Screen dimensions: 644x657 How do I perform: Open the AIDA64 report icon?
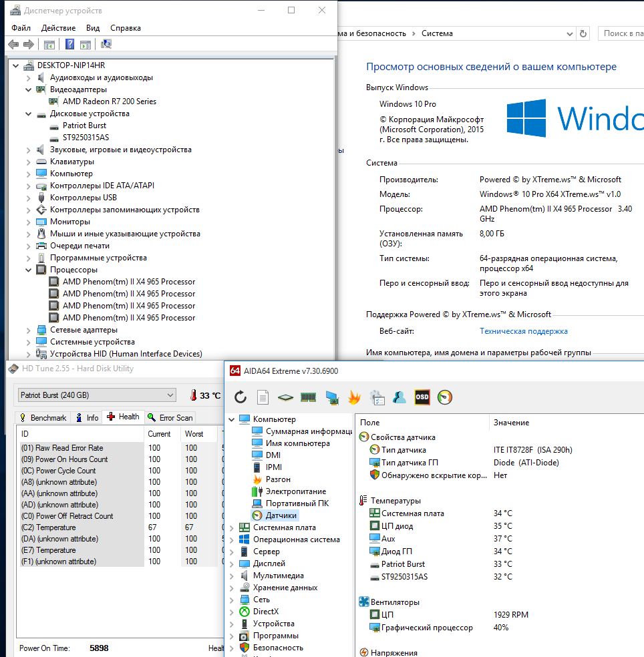coord(263,397)
